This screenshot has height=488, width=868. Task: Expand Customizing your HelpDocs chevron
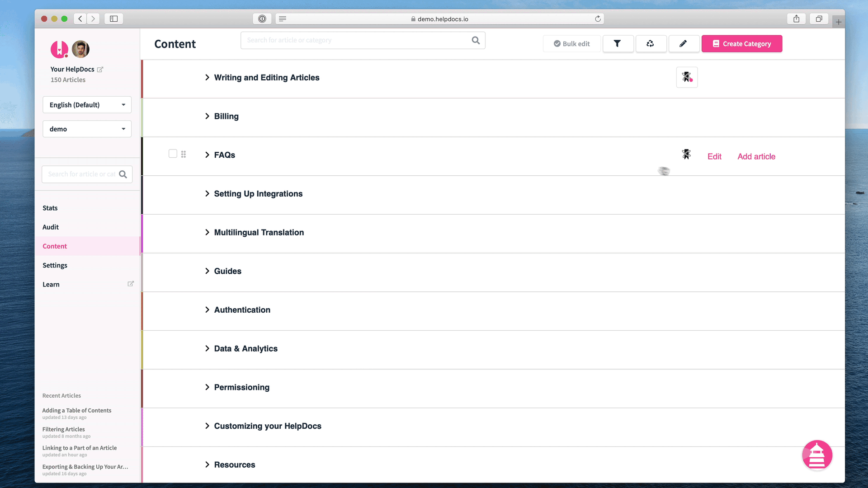pos(207,426)
